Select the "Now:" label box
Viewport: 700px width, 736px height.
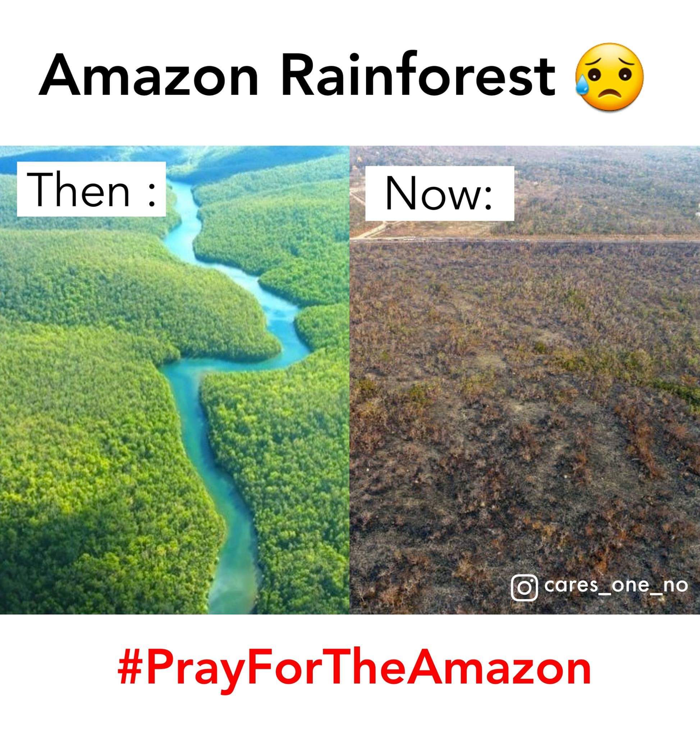pyautogui.click(x=440, y=194)
